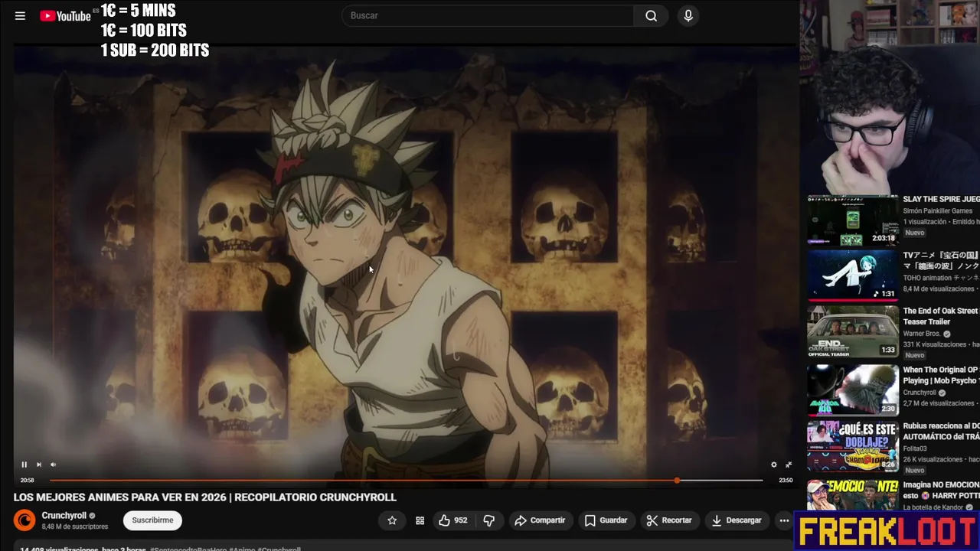Open Rubius reacciona video title
980x551 pixels.
(941, 432)
